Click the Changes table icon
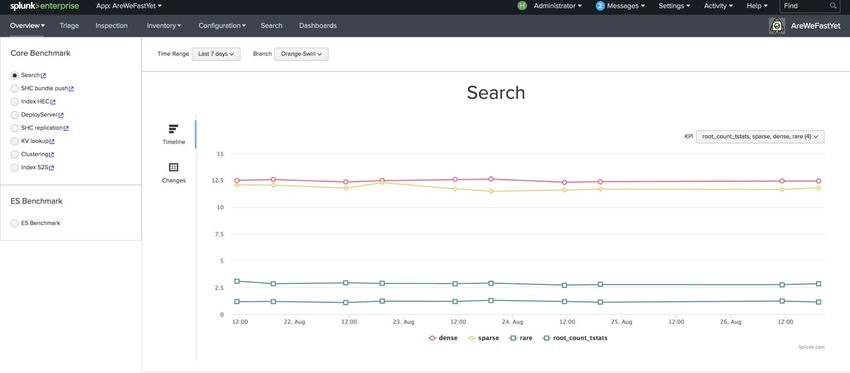The width and height of the screenshot is (850, 373). coord(173,167)
